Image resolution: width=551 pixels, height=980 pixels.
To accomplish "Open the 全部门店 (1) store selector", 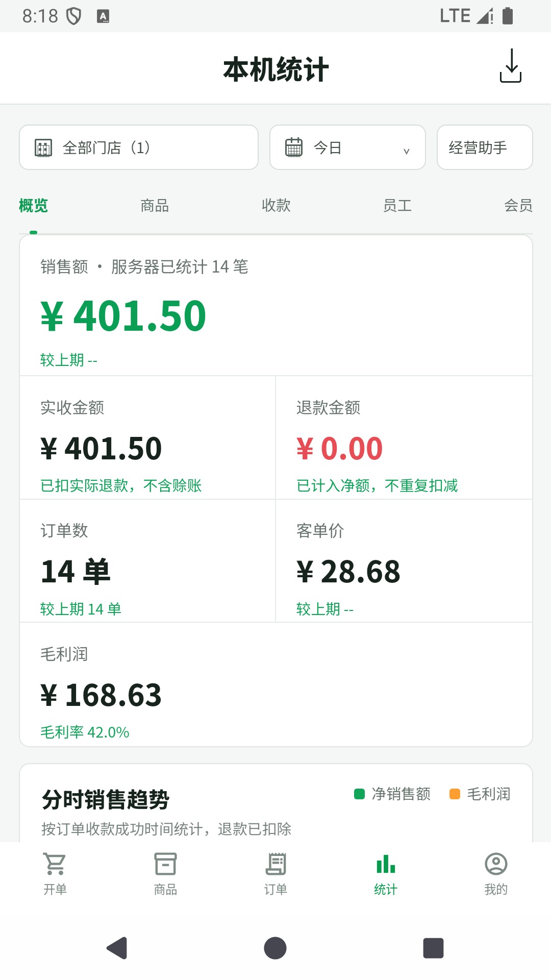I will click(x=139, y=147).
